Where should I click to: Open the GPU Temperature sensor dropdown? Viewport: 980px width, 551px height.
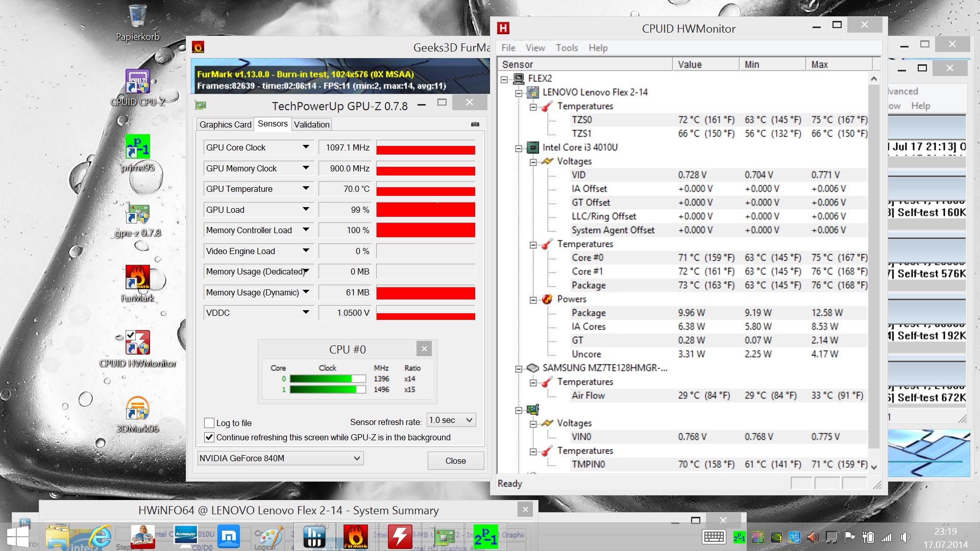(x=306, y=189)
